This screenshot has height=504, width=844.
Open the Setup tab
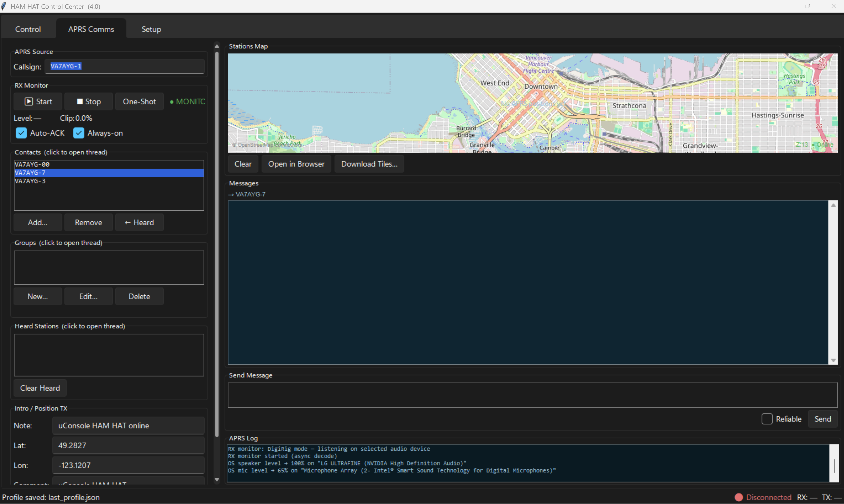coord(151,29)
